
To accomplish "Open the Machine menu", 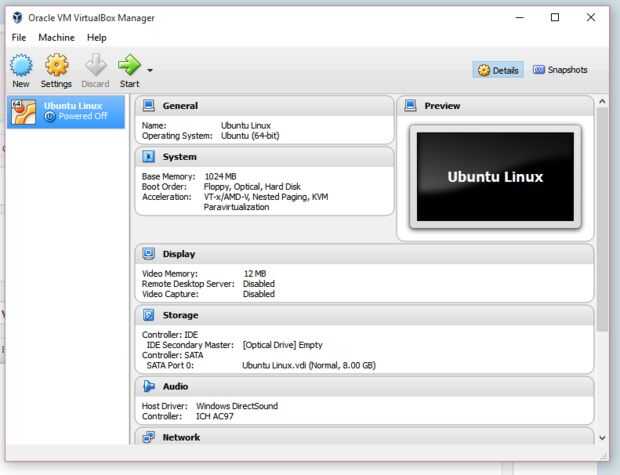I will (57, 38).
